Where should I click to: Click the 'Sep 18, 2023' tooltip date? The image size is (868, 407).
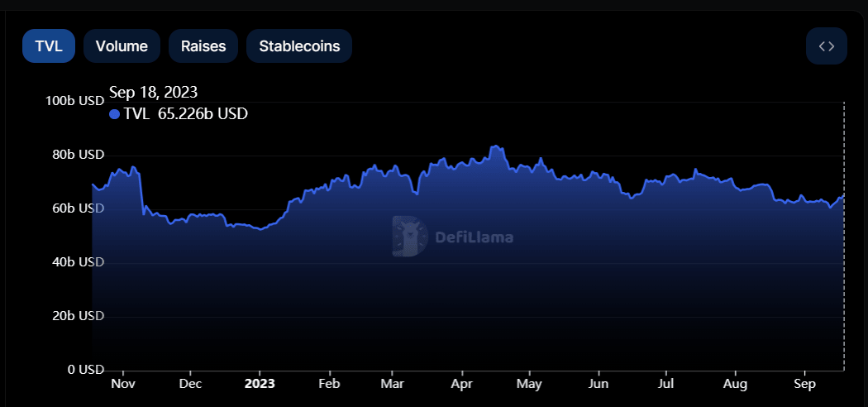pyautogui.click(x=153, y=92)
